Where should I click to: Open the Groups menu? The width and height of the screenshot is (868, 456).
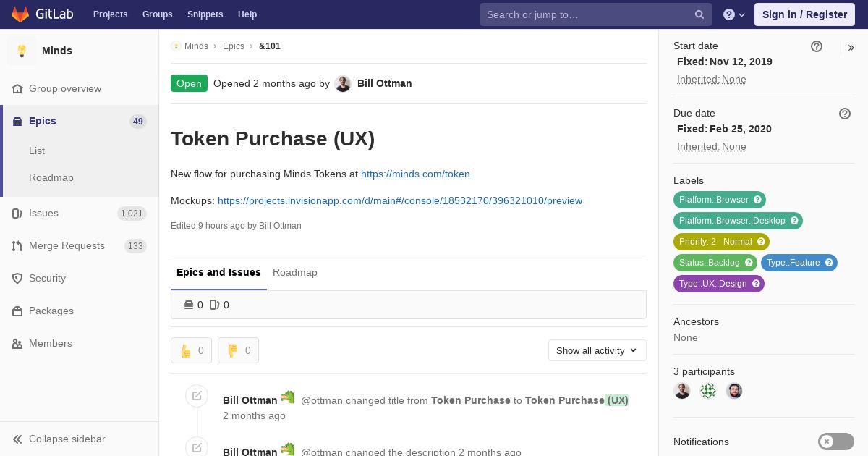157,14
